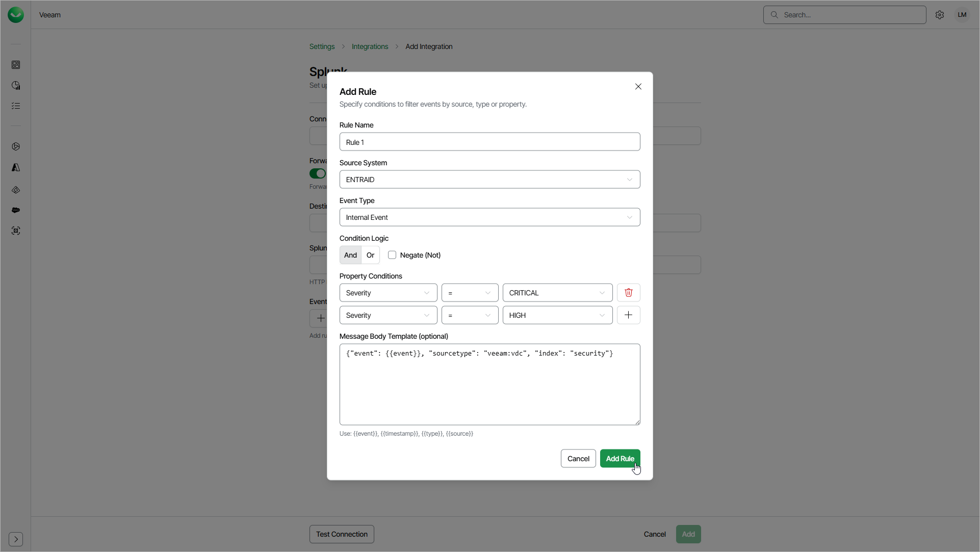Focus the Rule Name input field
The image size is (980, 552).
tap(490, 142)
